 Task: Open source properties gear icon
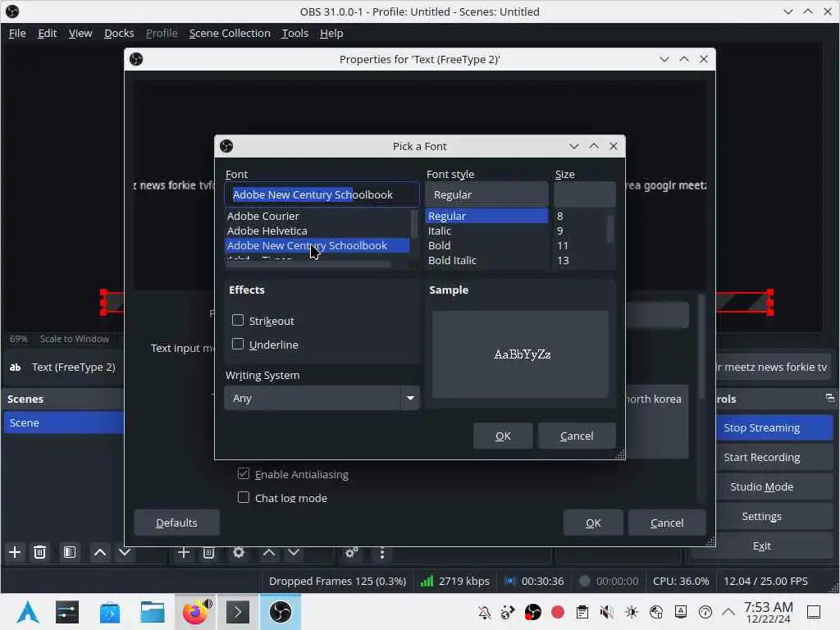(239, 552)
